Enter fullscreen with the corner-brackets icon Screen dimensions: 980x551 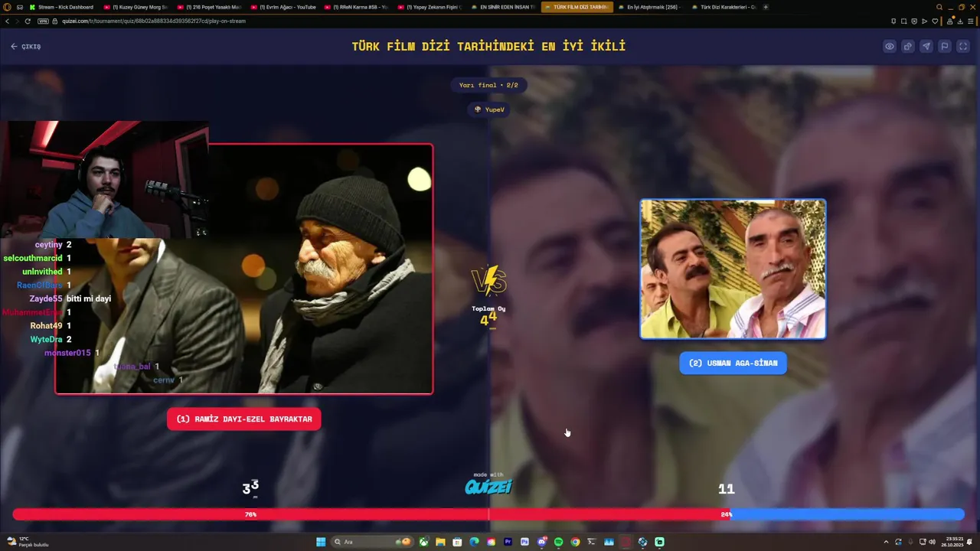(962, 47)
